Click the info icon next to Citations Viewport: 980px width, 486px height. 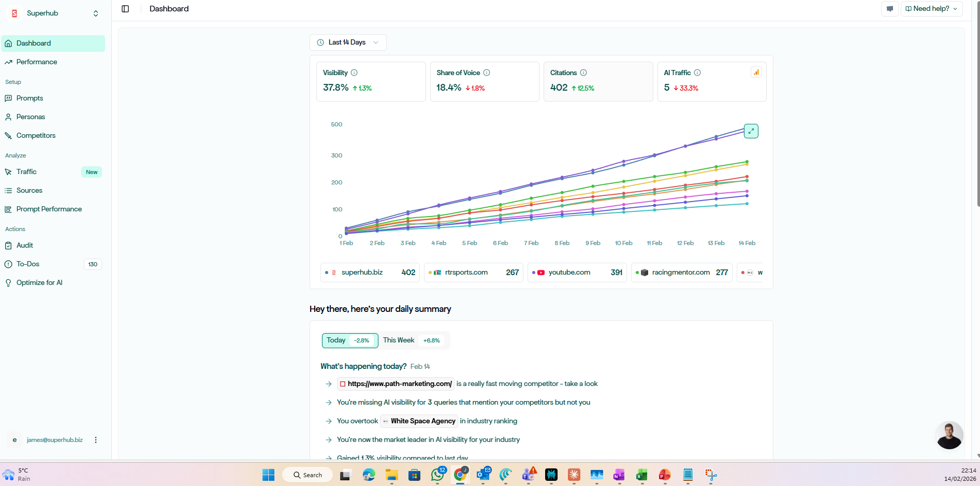(x=583, y=73)
